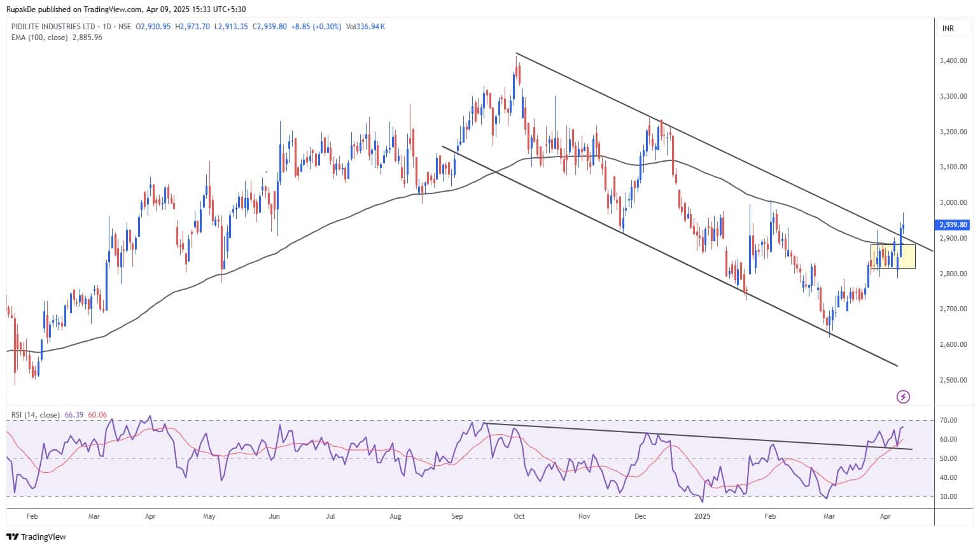Click the 2025 year label on time axis
This screenshot has width=980, height=548.
(703, 517)
